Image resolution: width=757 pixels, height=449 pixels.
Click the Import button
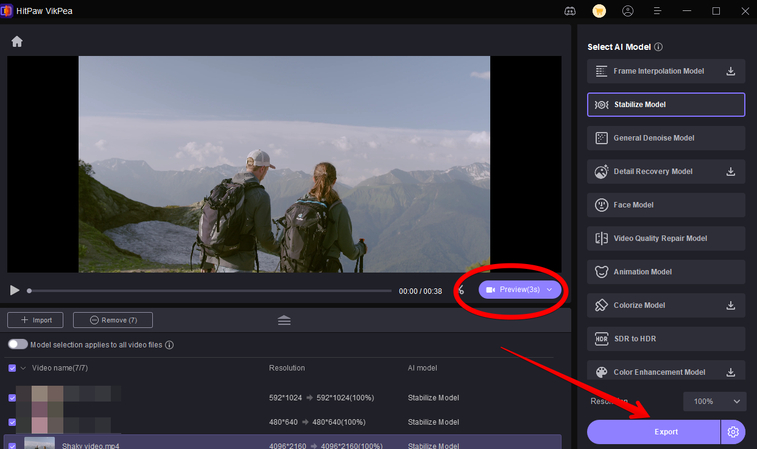tap(35, 320)
